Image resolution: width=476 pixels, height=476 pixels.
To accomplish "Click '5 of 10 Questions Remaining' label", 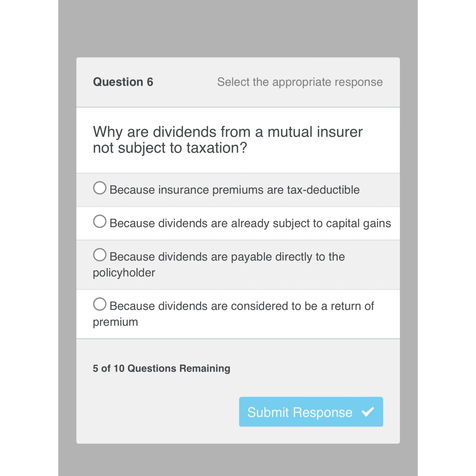I will click(161, 368).
